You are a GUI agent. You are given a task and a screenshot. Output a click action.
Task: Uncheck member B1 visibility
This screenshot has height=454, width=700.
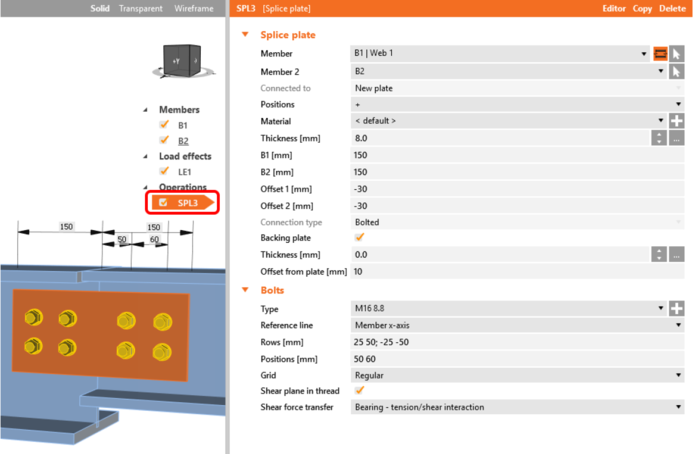pyautogui.click(x=164, y=125)
